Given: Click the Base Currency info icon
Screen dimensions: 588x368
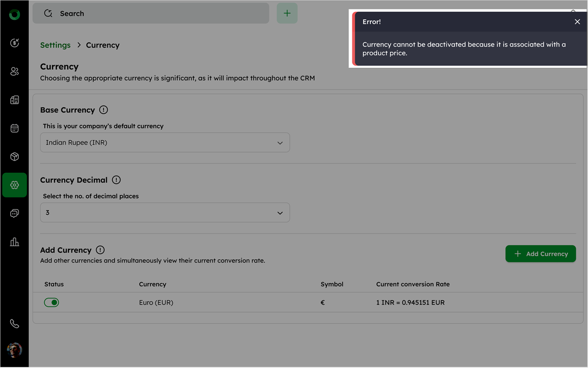Looking at the screenshot, I should (103, 110).
